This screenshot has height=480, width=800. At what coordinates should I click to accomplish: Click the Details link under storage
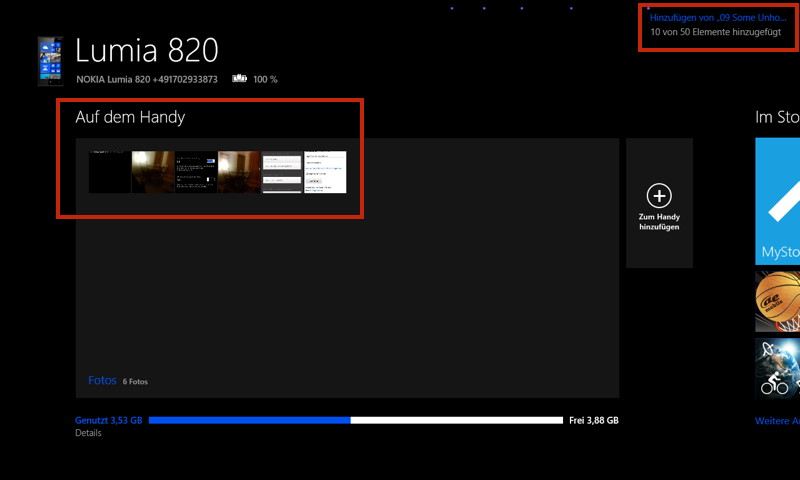(x=88, y=433)
